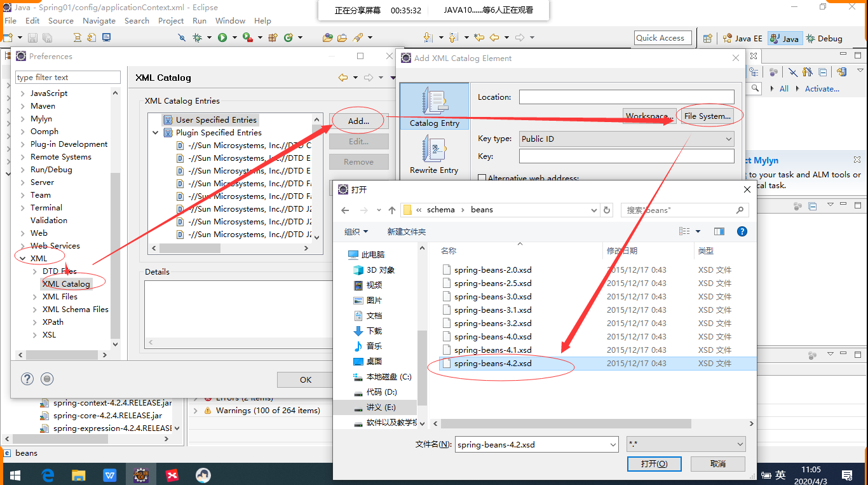Open the Project menu
This screenshot has height=485, width=868.
click(x=171, y=20)
